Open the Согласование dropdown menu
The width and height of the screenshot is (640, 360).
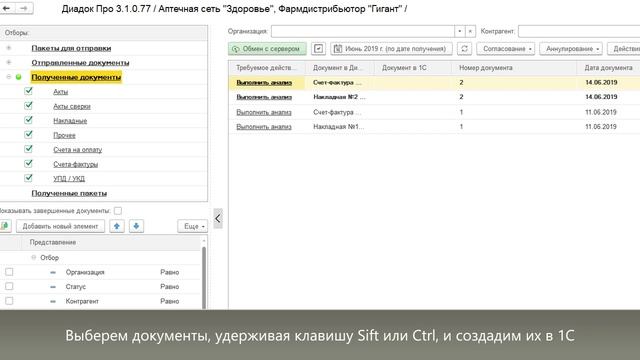506,49
